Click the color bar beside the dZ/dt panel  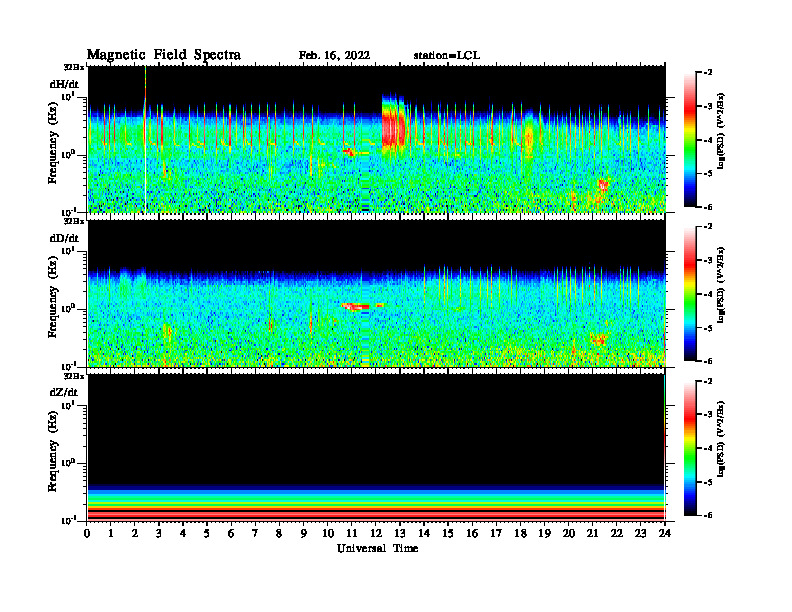point(690,448)
